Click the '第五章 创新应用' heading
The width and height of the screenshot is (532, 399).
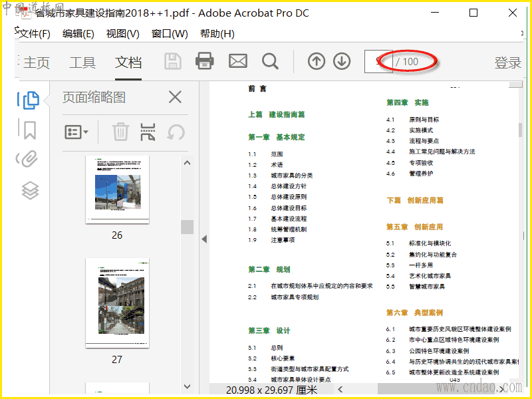[414, 227]
